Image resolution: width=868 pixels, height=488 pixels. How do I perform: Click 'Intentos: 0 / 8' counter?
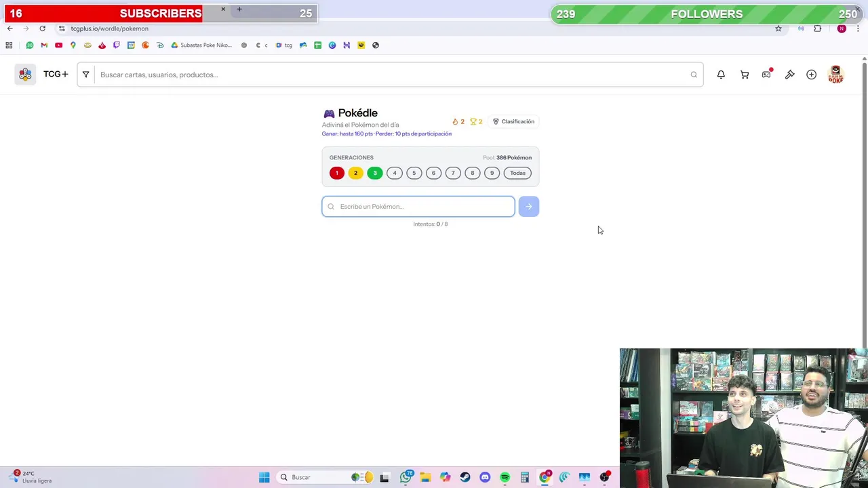point(431,224)
